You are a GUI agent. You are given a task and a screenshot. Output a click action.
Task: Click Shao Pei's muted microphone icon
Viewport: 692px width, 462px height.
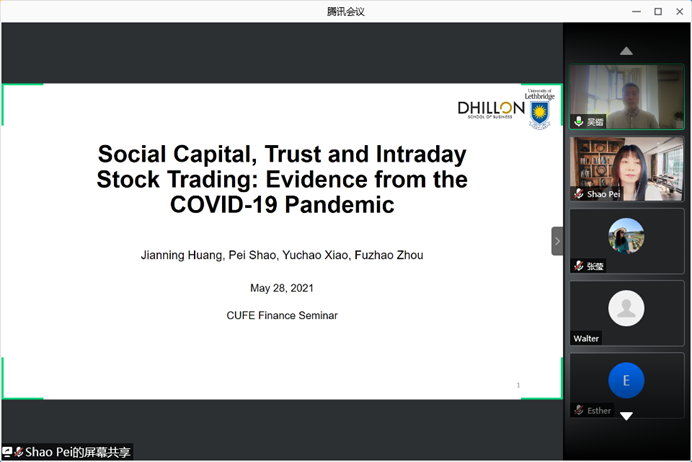578,194
